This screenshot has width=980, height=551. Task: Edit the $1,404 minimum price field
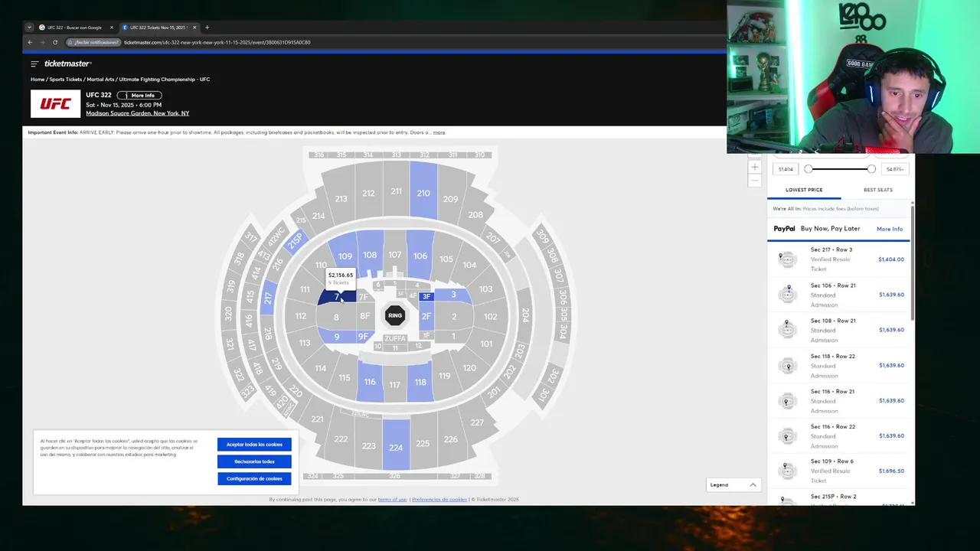tap(785, 169)
